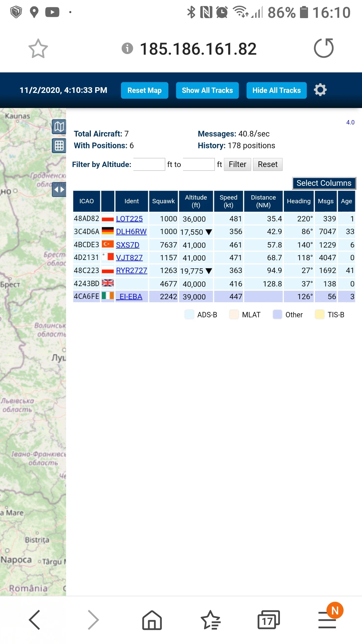
Task: Tap YouTube notification icon in status bar
Action: pyautogui.click(x=52, y=12)
